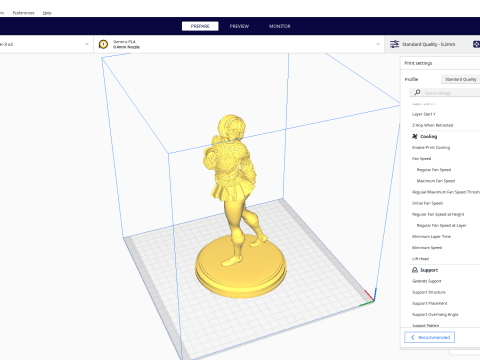Viewport: 480px width, 360px height.
Task: Expand the material and nozzle dropdown arrow
Action: click(378, 44)
